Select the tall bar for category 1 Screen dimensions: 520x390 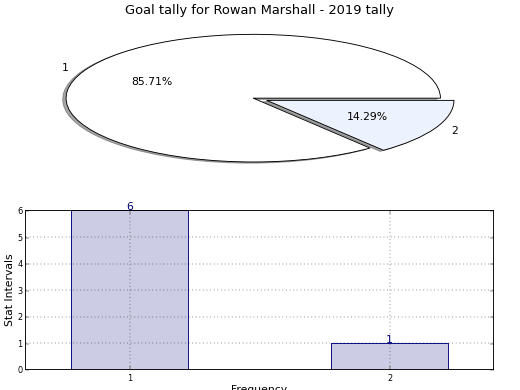130,290
